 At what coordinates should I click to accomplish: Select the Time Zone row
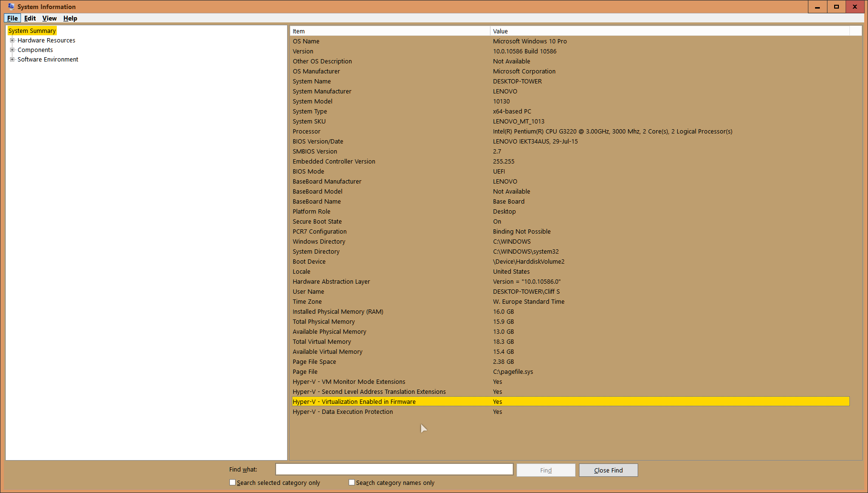(x=570, y=301)
